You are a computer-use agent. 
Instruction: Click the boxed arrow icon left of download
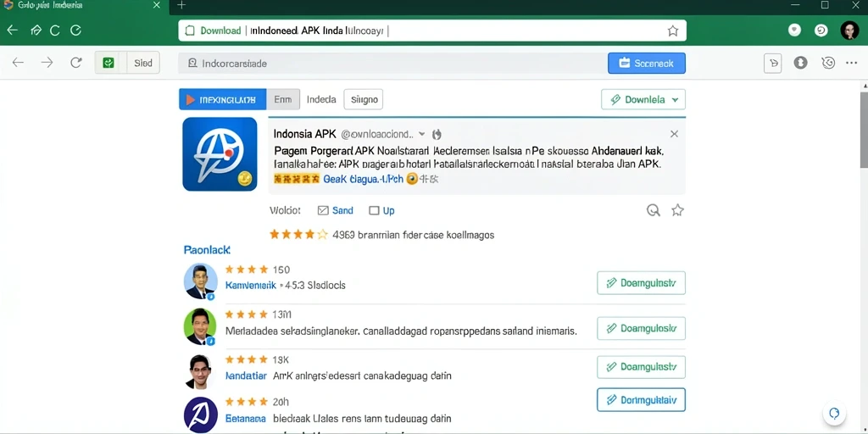(x=773, y=64)
